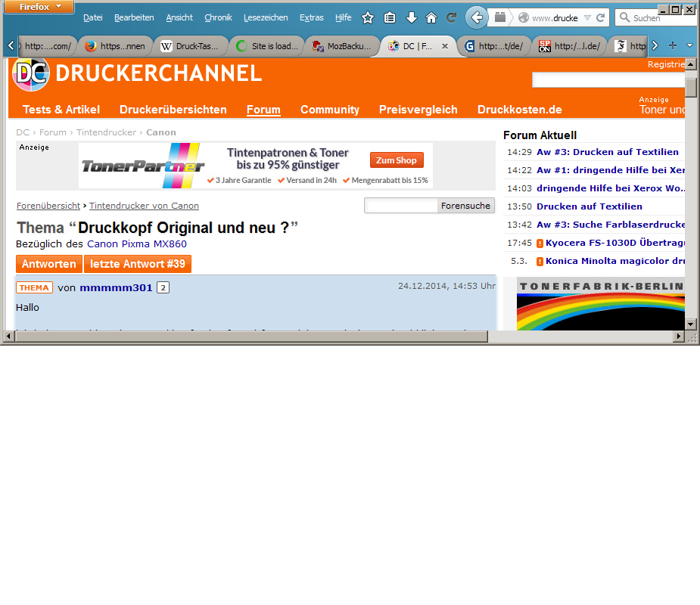
Task: Go to home page icon
Action: [x=431, y=17]
